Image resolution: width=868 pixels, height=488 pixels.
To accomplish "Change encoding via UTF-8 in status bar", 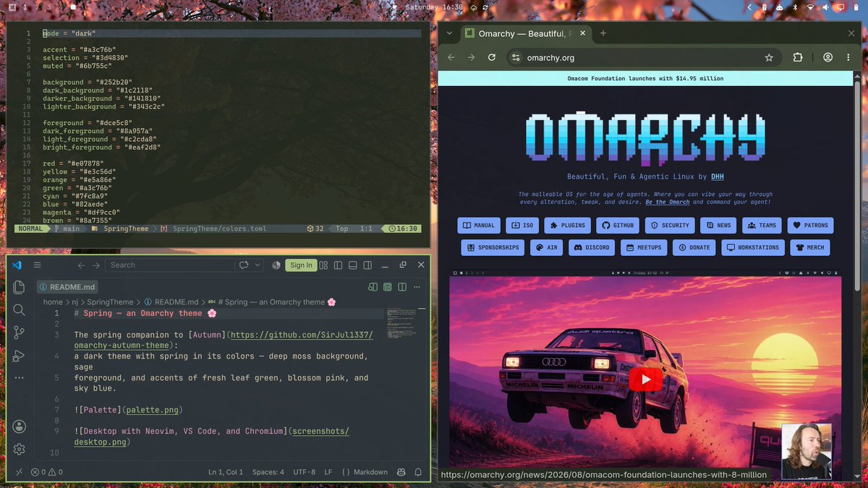I will (305, 472).
